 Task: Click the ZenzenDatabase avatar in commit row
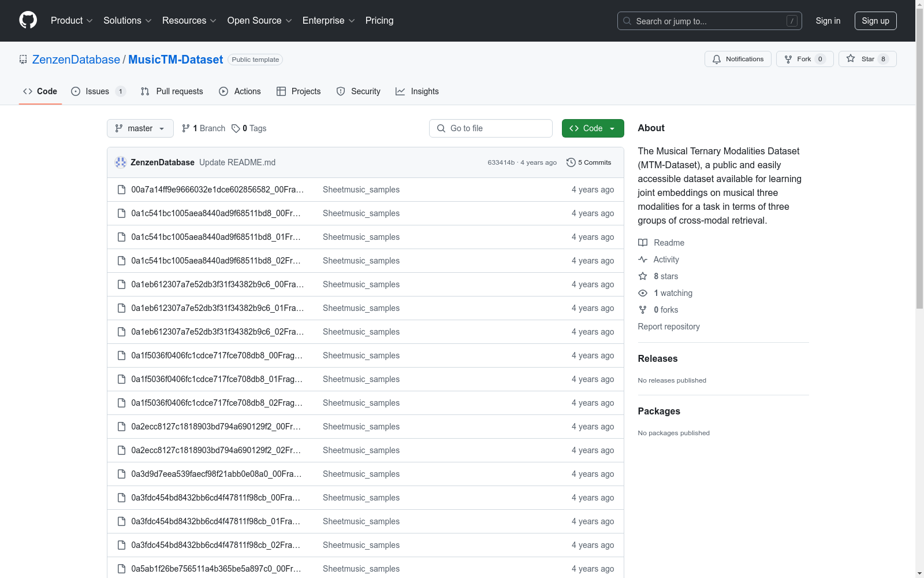[121, 162]
